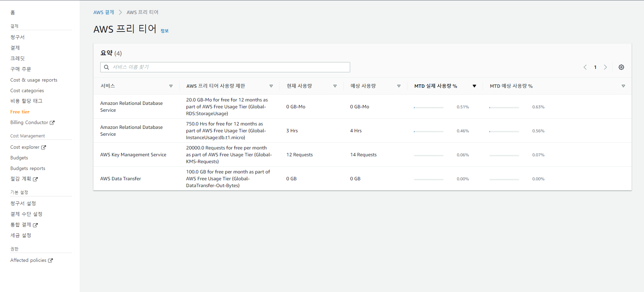Sort by 서비스 column arrow
Image resolution: width=644 pixels, height=292 pixels.
[x=171, y=86]
